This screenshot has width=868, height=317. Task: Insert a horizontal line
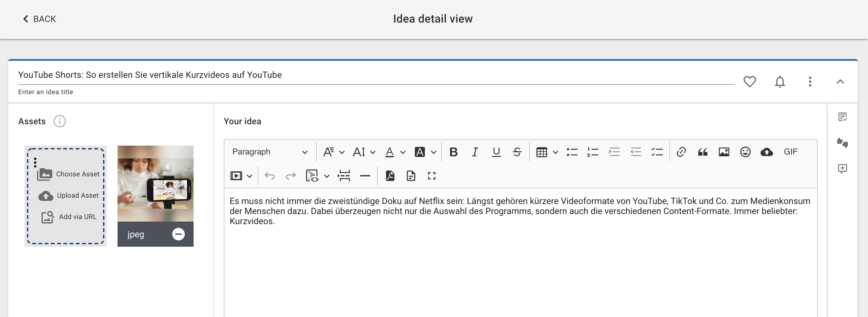click(x=365, y=176)
